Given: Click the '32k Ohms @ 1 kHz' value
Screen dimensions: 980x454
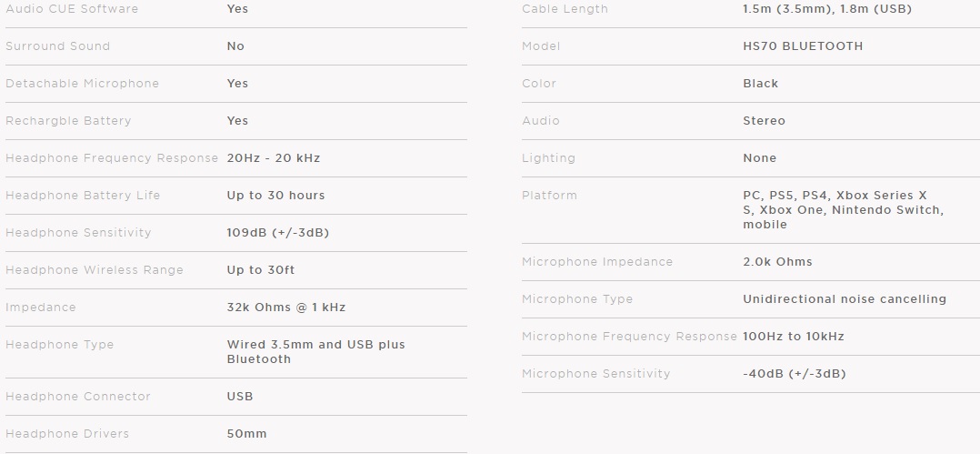Looking at the screenshot, I should [x=286, y=308].
